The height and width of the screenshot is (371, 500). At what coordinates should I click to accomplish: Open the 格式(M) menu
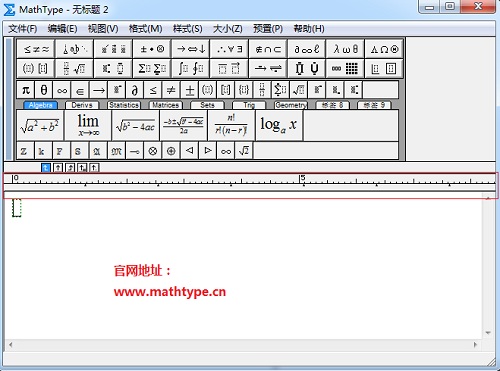(x=145, y=29)
